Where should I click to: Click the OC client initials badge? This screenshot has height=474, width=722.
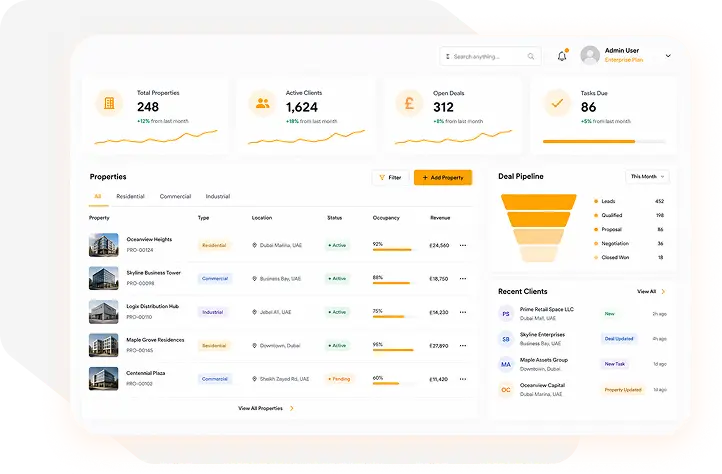click(506, 390)
